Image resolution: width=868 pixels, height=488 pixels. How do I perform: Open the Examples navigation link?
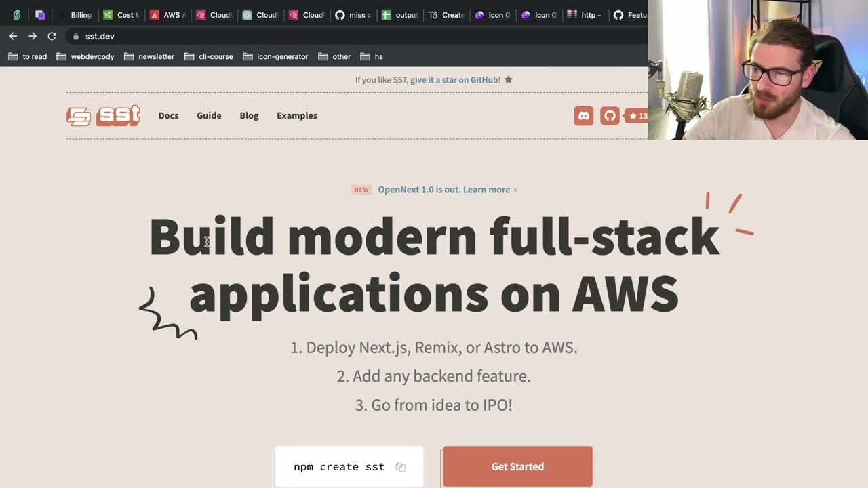(297, 115)
